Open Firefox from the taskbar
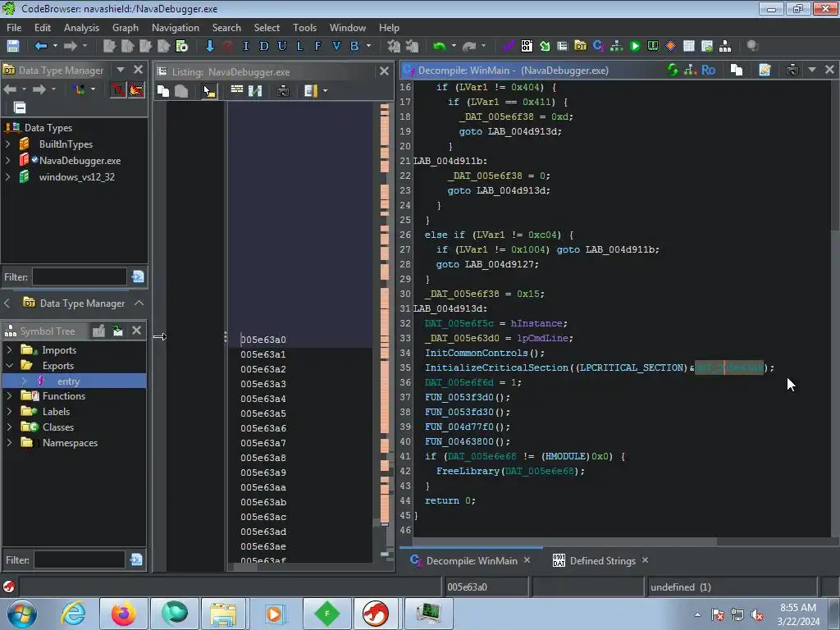840x630 pixels. (123, 614)
